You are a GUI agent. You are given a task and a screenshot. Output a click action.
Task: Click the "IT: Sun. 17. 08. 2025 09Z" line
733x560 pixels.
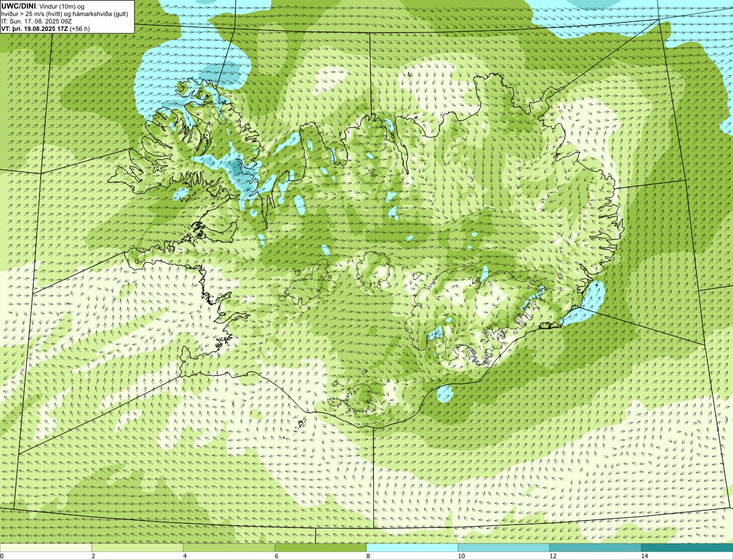[x=37, y=21]
